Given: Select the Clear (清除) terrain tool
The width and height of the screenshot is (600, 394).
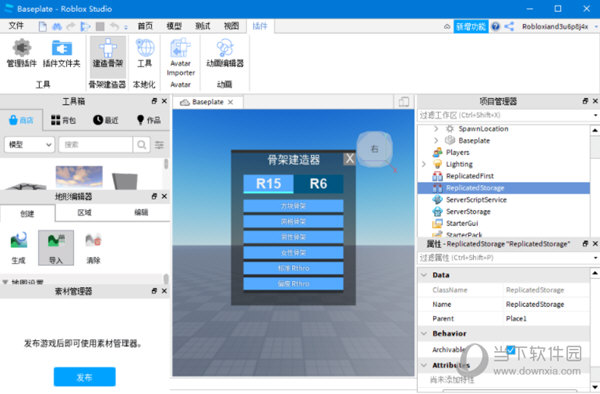Looking at the screenshot, I should point(93,248).
